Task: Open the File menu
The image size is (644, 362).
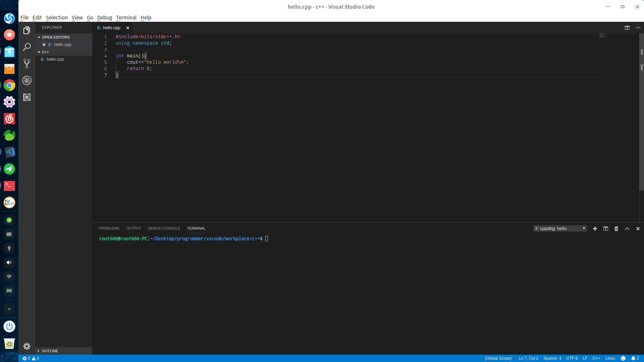Action: [x=24, y=17]
